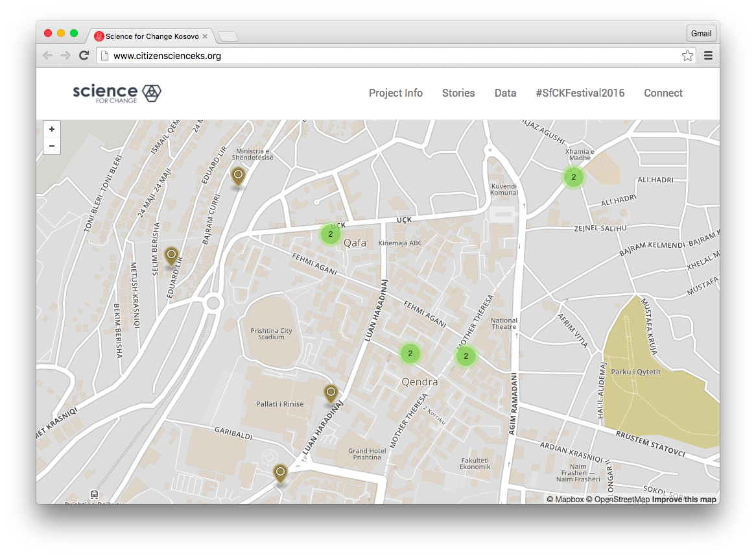Open the green cluster above Qendra label
Screen dimensions: 756x556
410,354
